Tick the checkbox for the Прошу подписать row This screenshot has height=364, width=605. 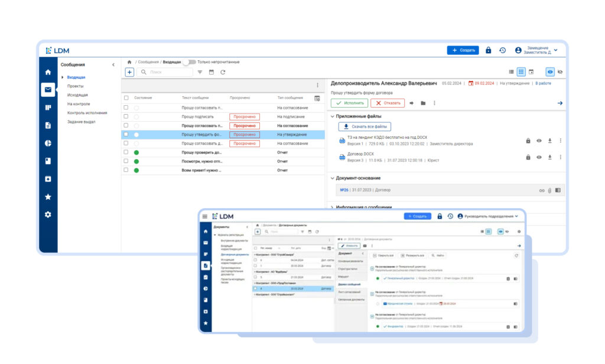tap(126, 116)
